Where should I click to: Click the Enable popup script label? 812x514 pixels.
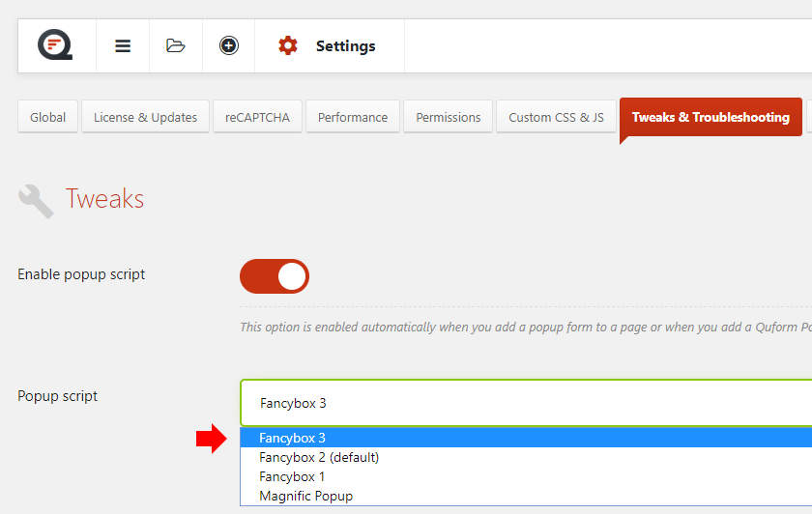point(81,274)
